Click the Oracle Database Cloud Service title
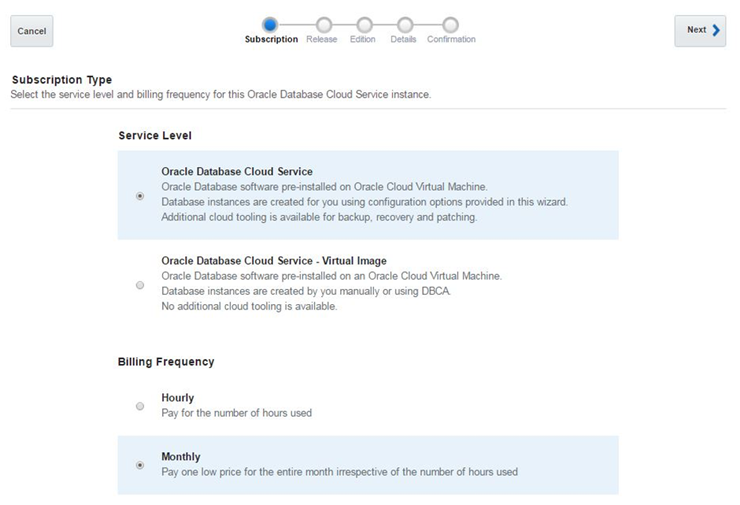 coord(237,172)
